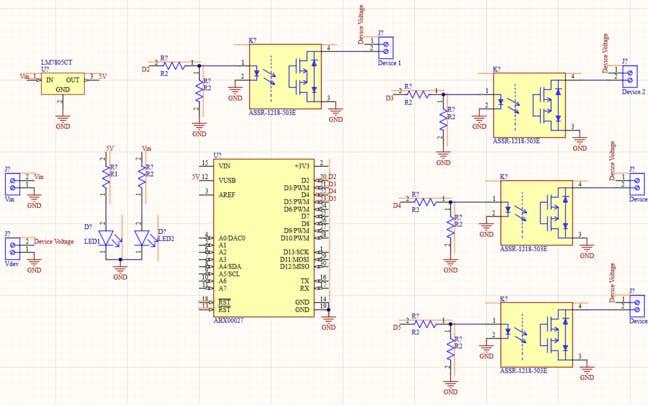
Task: Click the D5 net label left of bottom relay circuit
Action: coord(397,327)
